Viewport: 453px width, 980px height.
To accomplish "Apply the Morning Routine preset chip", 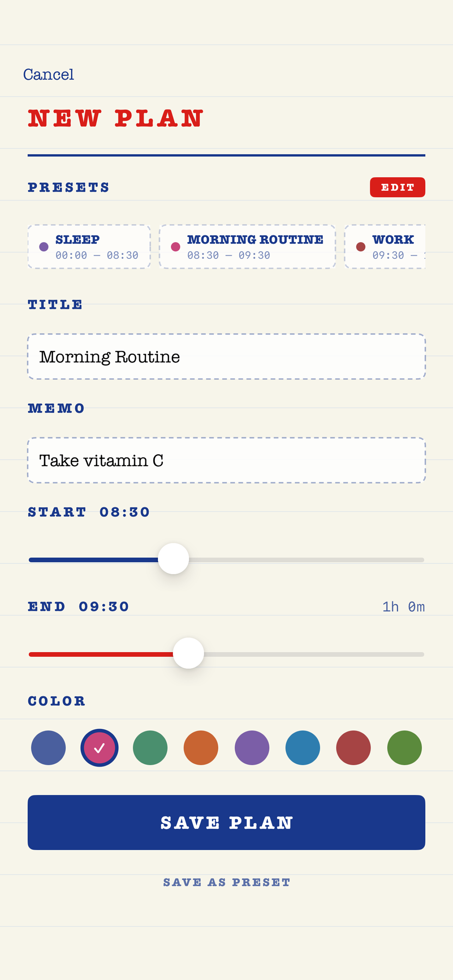I will [x=247, y=247].
